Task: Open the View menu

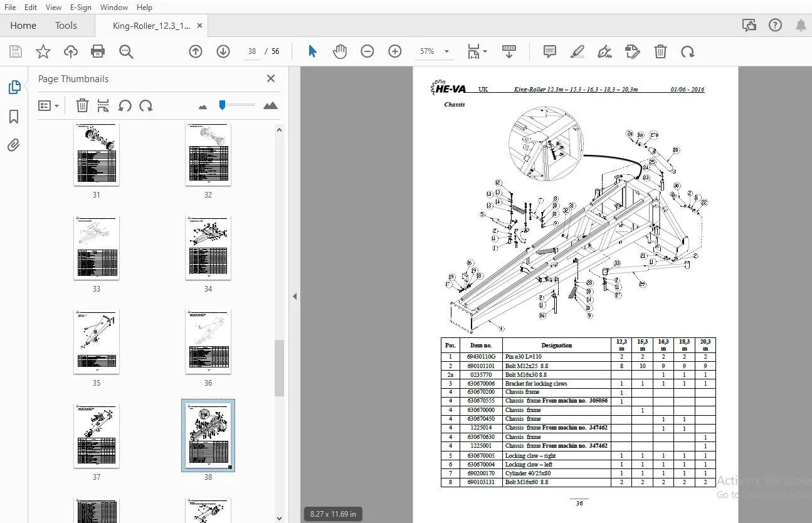Action: coord(54,8)
